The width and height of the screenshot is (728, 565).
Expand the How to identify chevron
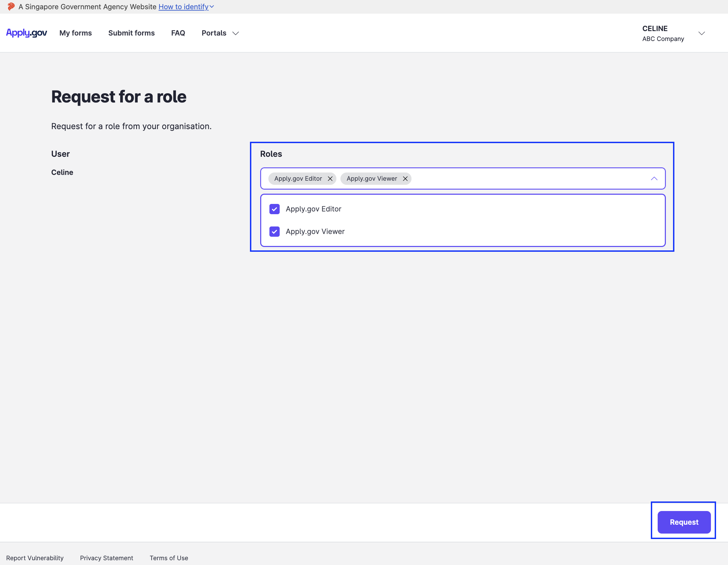click(212, 6)
